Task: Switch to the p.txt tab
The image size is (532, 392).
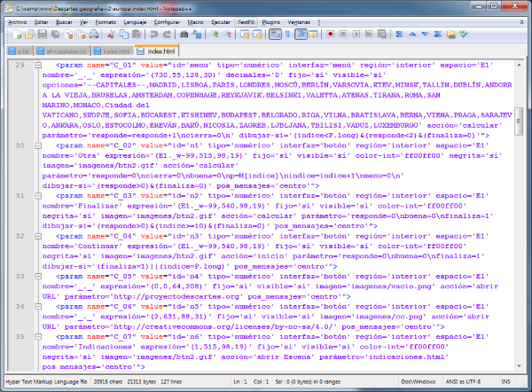Action: click(24, 51)
